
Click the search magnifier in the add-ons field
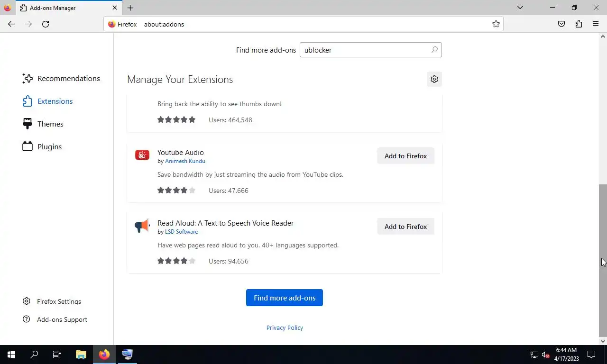[x=434, y=50]
